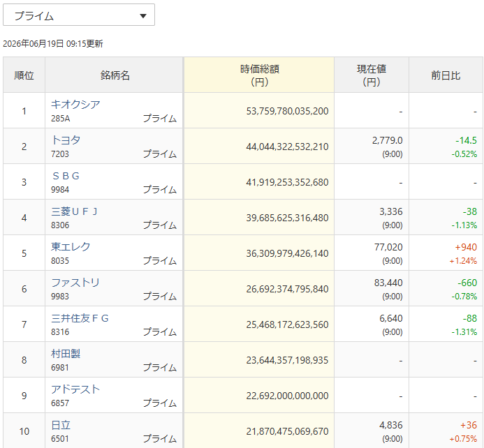Viewport: 484px width, 448px height.
Task: Select the update time text 09:15更新
Action: pyautogui.click(x=85, y=44)
